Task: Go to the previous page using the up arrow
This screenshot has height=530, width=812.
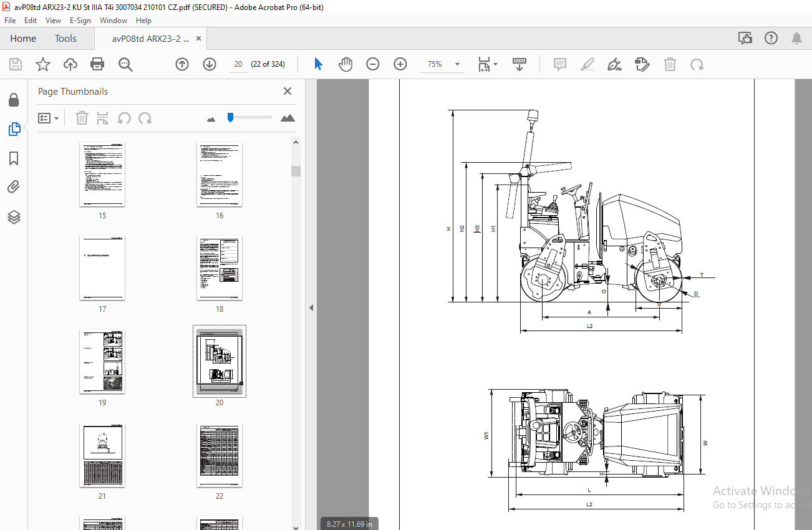Action: tap(182, 64)
